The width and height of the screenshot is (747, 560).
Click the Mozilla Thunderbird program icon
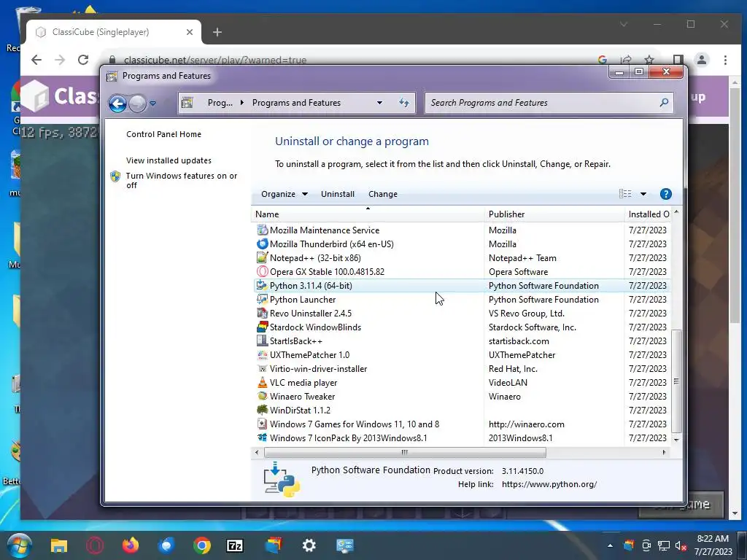[x=262, y=244]
